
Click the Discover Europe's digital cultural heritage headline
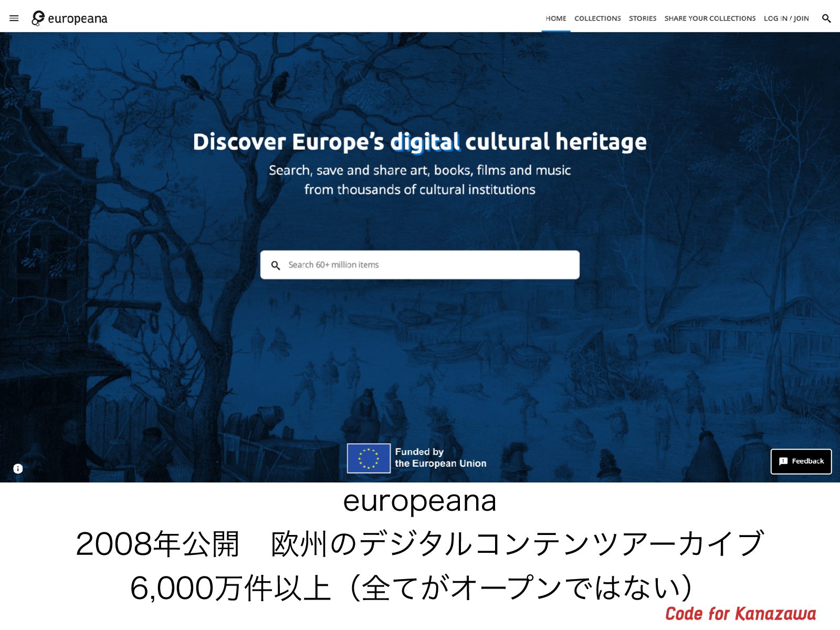420,142
